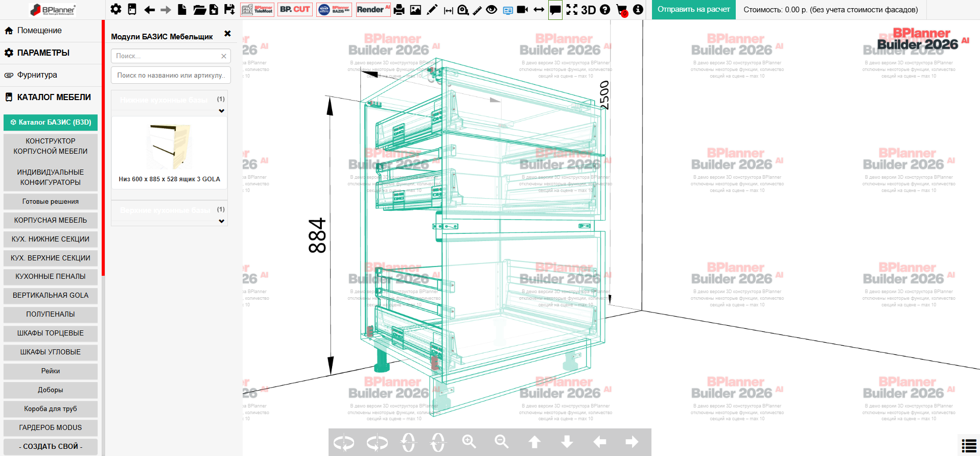Image resolution: width=980 pixels, height=456 pixels.
Task: Open 'Доборы' category
Action: coord(51,390)
